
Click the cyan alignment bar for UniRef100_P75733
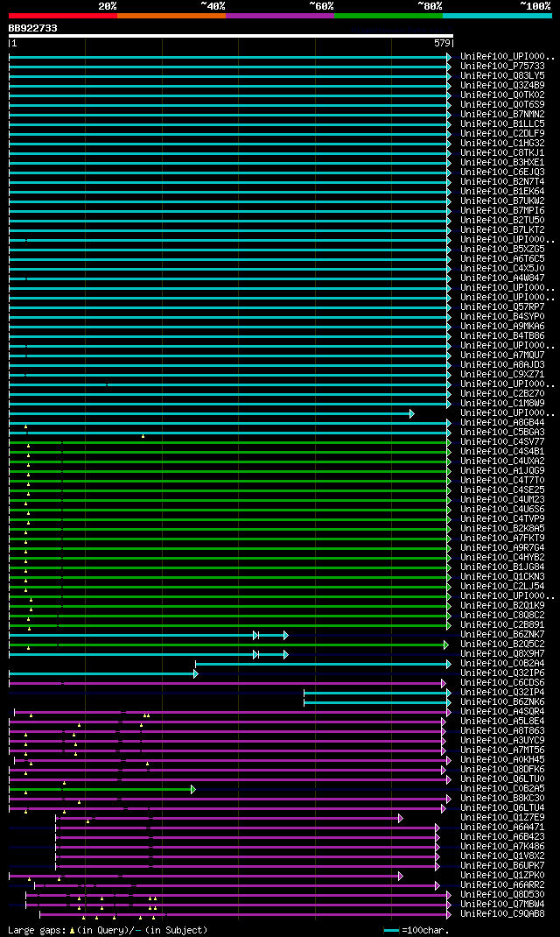pyautogui.click(x=230, y=67)
